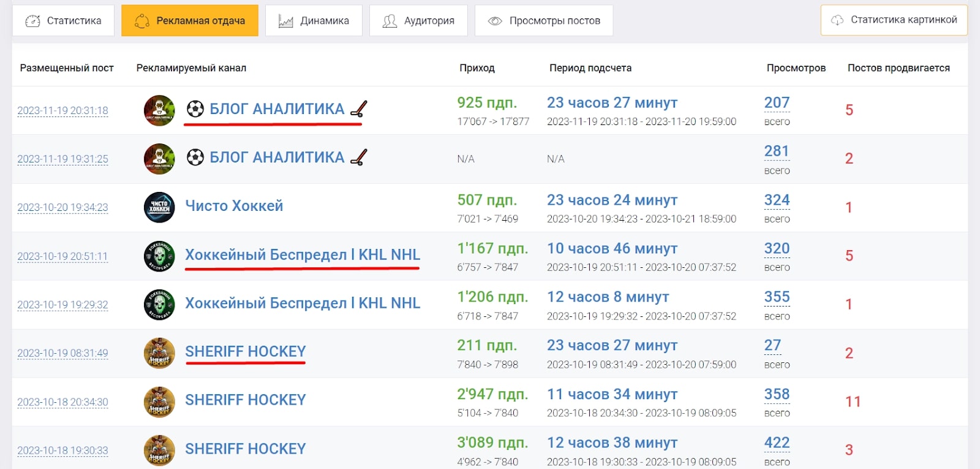Click views count 355

pos(777,297)
